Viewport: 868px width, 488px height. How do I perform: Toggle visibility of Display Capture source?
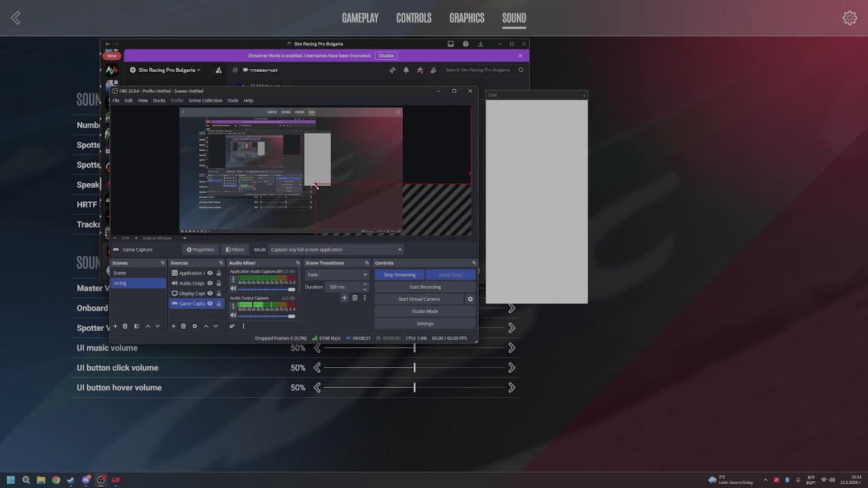pos(210,293)
